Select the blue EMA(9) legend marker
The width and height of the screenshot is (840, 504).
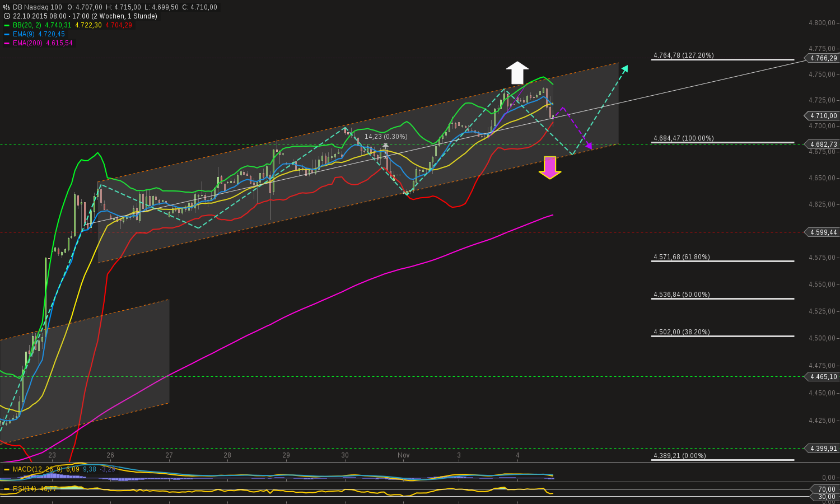7,34
